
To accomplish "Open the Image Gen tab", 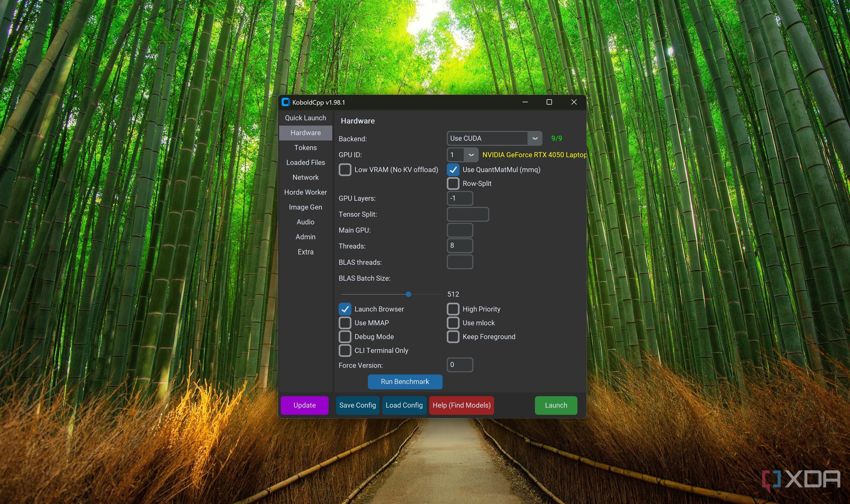I will [x=305, y=207].
